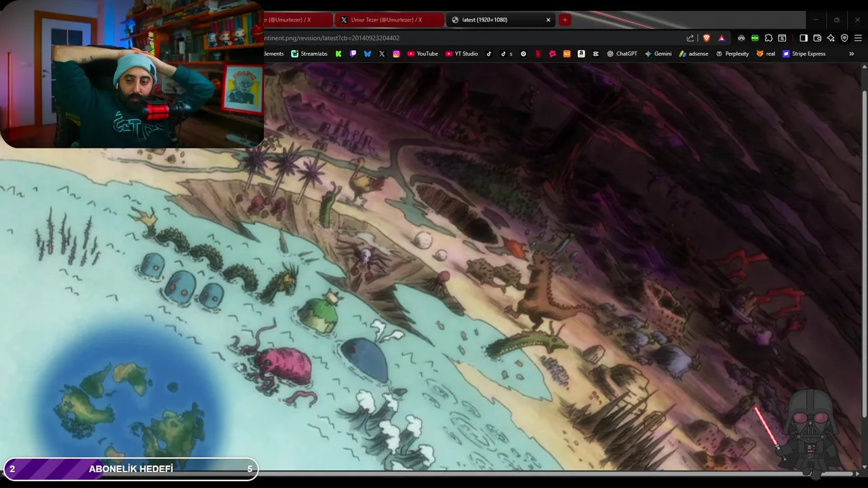Open the Stripe Express bookmark
868x488 pixels.
click(x=804, y=54)
